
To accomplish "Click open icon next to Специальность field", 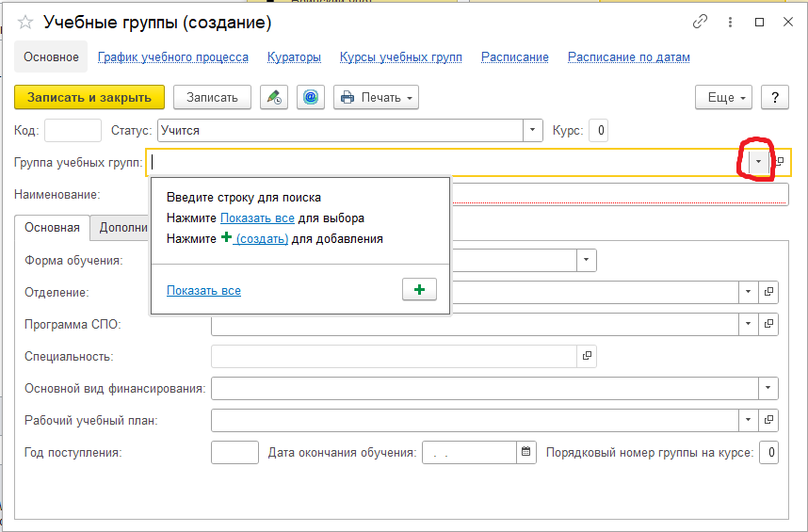I will (587, 356).
